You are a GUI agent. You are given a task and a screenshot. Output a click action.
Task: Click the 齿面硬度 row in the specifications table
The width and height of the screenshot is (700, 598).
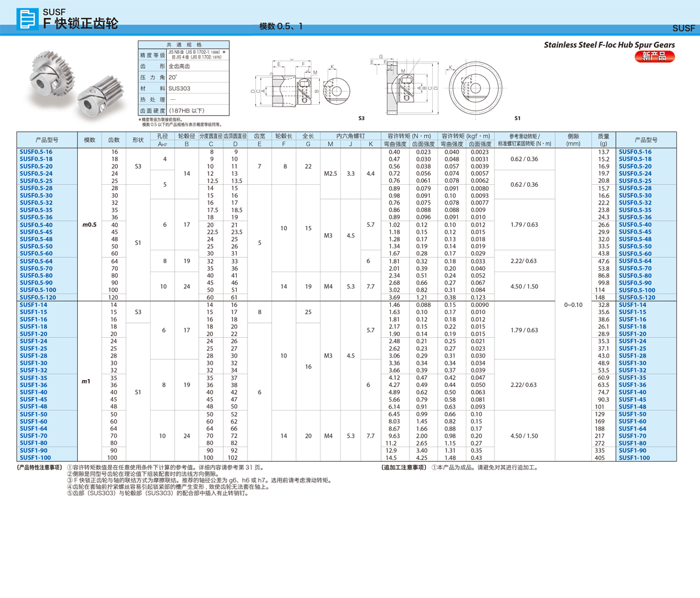tap(152, 111)
